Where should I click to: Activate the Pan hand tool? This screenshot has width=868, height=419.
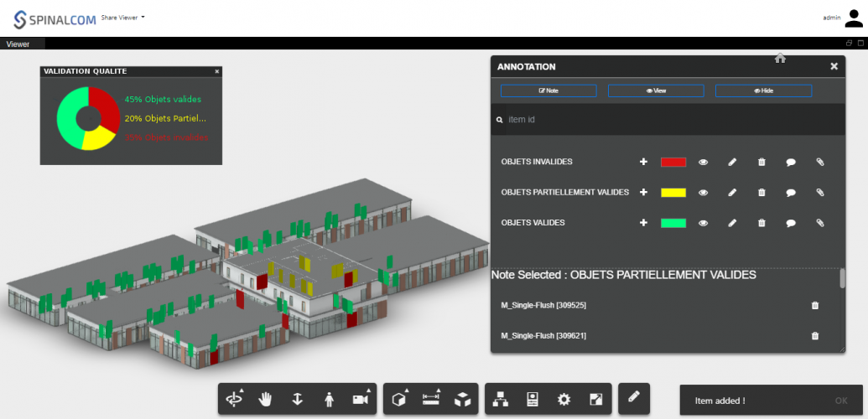pyautogui.click(x=266, y=399)
